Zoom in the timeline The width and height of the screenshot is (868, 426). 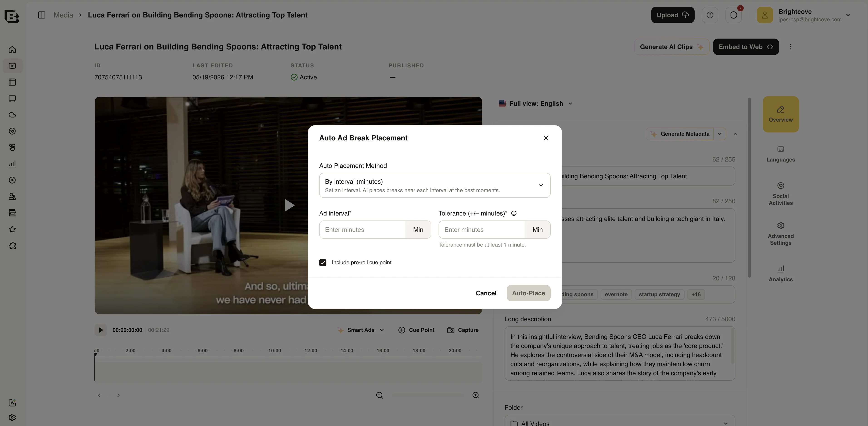coord(476,395)
